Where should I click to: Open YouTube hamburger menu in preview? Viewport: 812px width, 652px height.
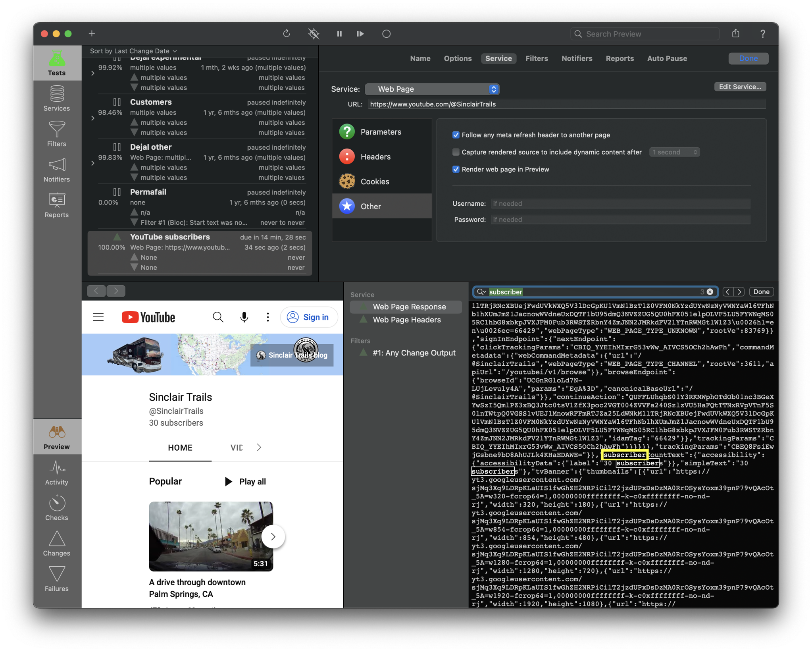pos(98,317)
